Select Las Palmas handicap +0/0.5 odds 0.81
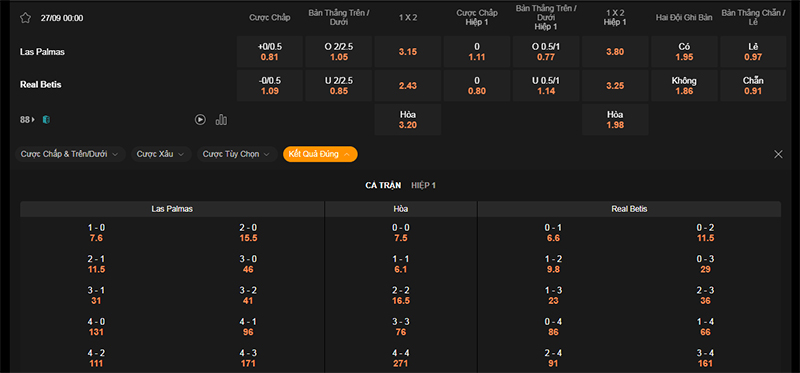 click(x=270, y=52)
